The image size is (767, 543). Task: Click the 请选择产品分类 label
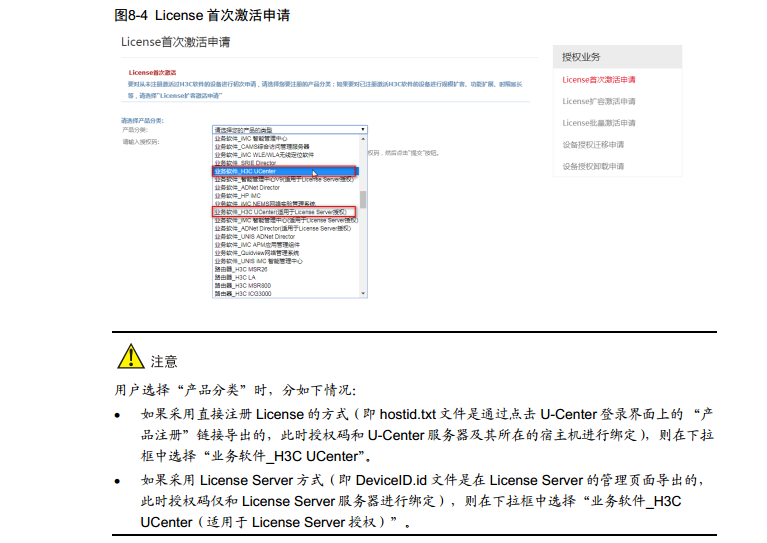(x=142, y=120)
